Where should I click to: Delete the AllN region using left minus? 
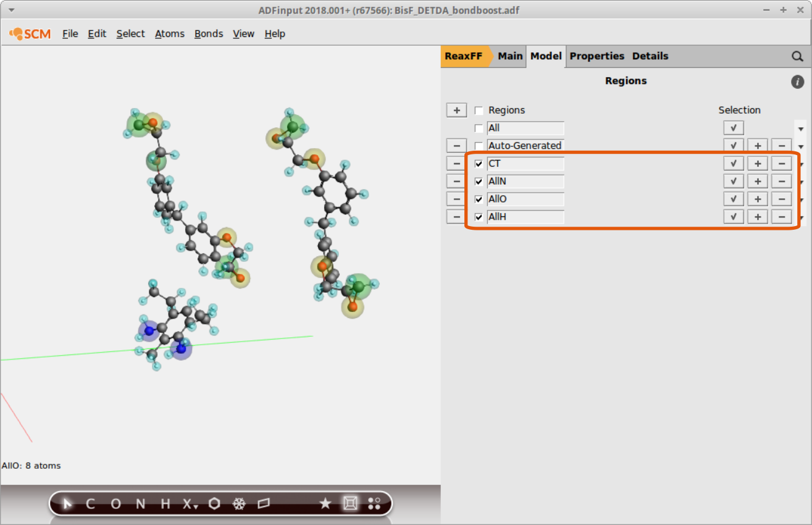(456, 182)
